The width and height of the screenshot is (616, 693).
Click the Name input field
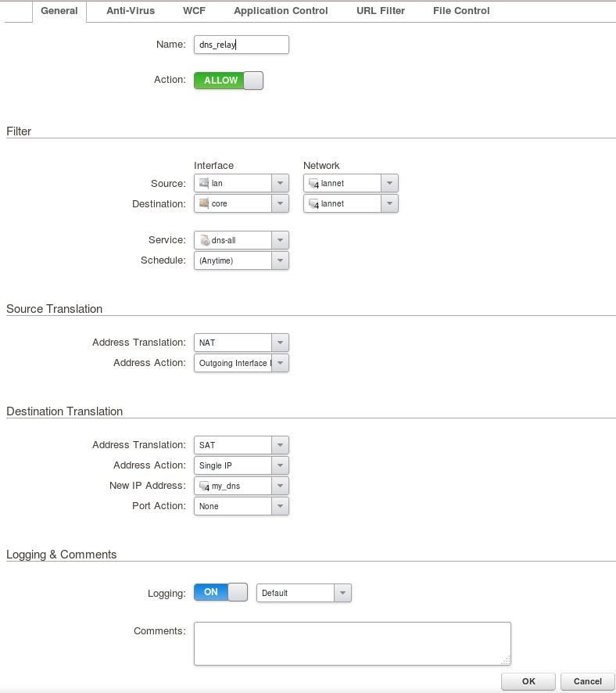point(242,45)
